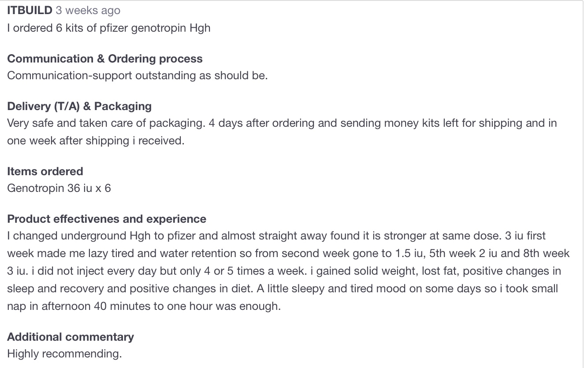
Task: Click the ITBUILD username
Action: pos(30,11)
